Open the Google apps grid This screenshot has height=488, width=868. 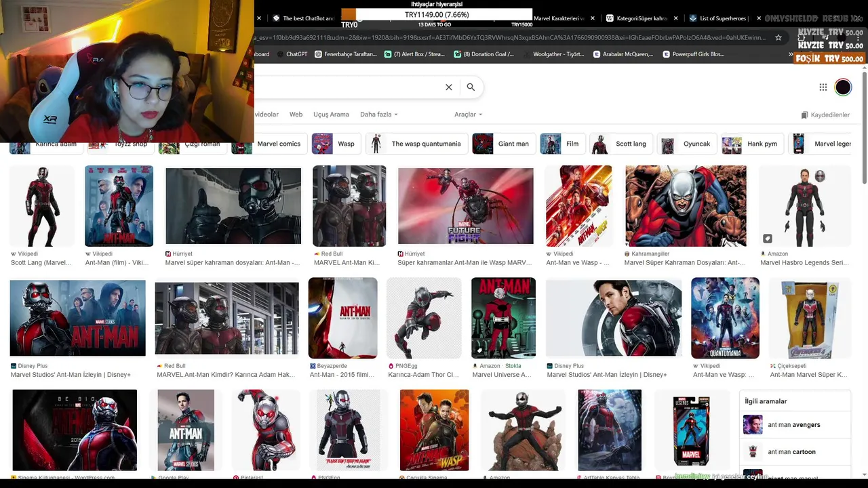[x=823, y=87]
